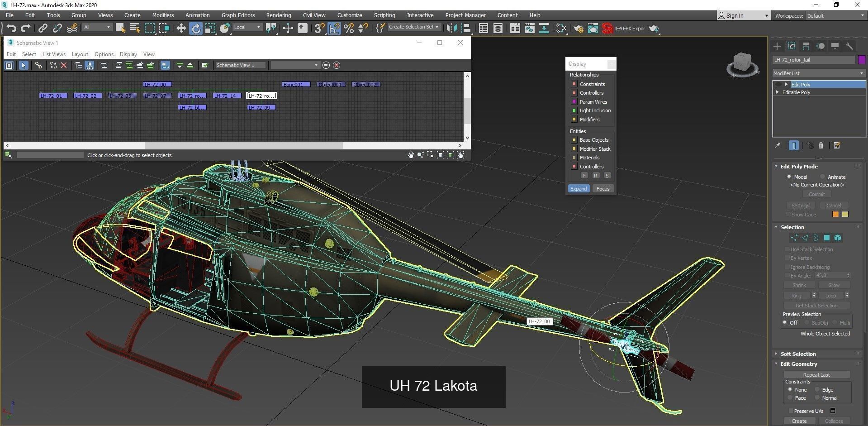The height and width of the screenshot is (426, 868).
Task: Click the Sign In button
Action: pyautogui.click(x=743, y=15)
